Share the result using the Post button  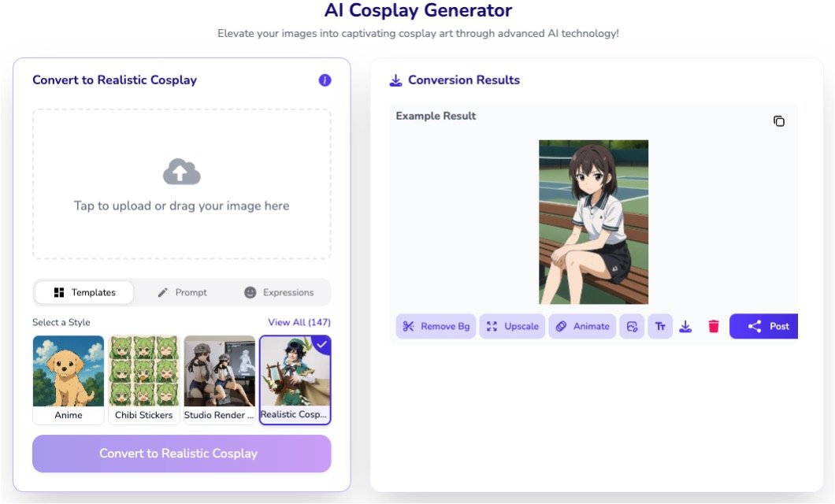point(764,326)
